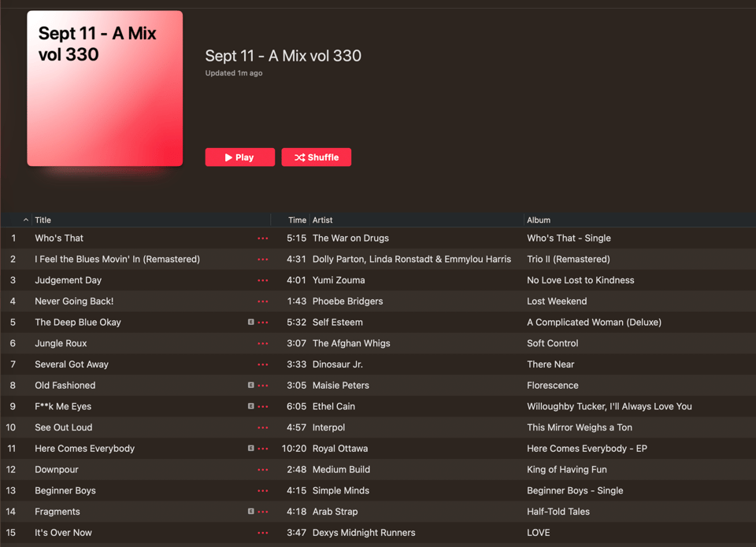Open more menu for Downpour track
This screenshot has width=756, height=547.
pyautogui.click(x=263, y=470)
